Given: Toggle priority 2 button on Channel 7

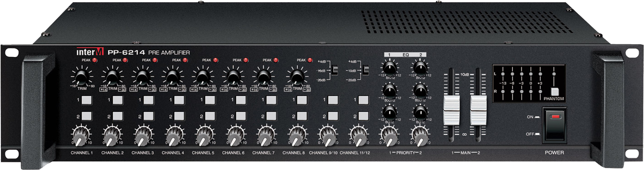Looking at the screenshot, I should 271,116.
